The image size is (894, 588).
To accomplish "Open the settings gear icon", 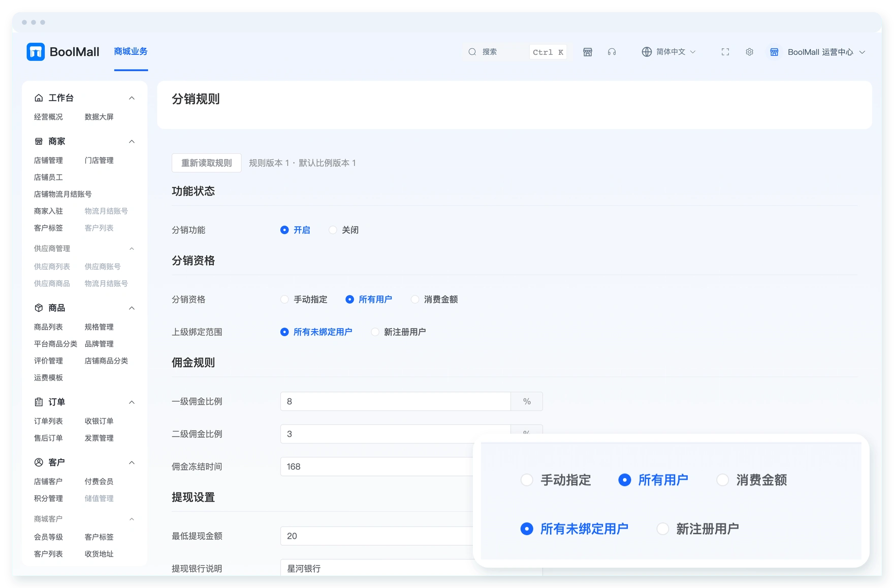I will [749, 52].
